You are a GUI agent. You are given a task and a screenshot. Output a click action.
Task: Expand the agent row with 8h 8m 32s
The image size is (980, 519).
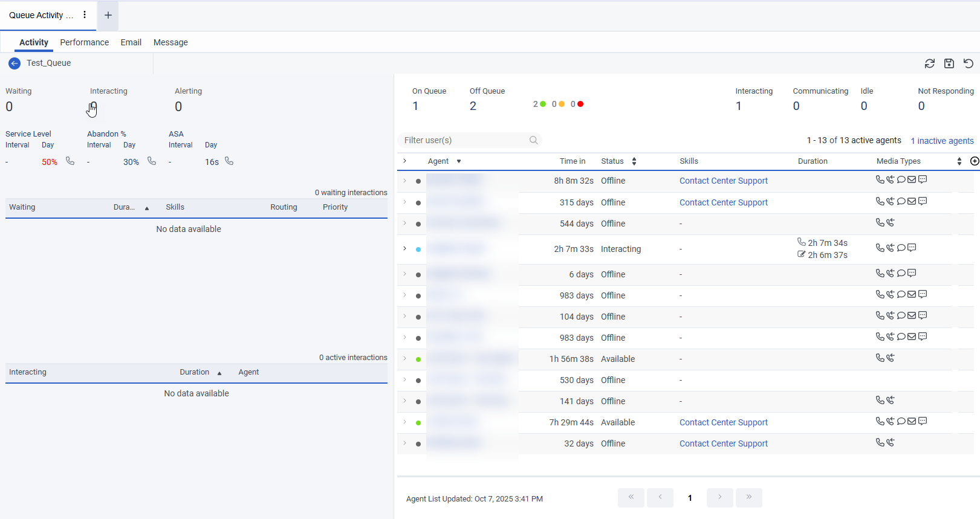point(404,181)
